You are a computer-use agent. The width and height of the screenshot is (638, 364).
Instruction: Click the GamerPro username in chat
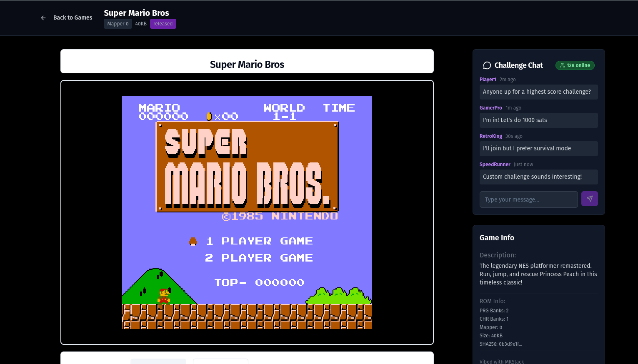(490, 108)
